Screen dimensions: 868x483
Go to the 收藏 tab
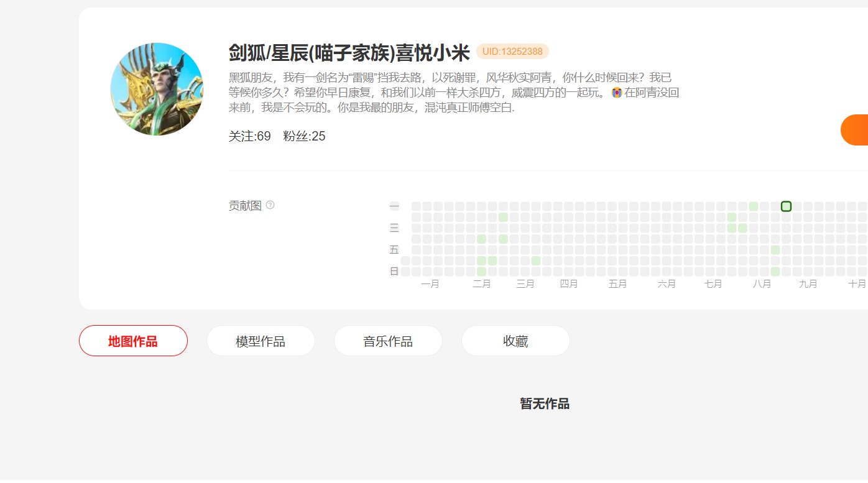515,341
